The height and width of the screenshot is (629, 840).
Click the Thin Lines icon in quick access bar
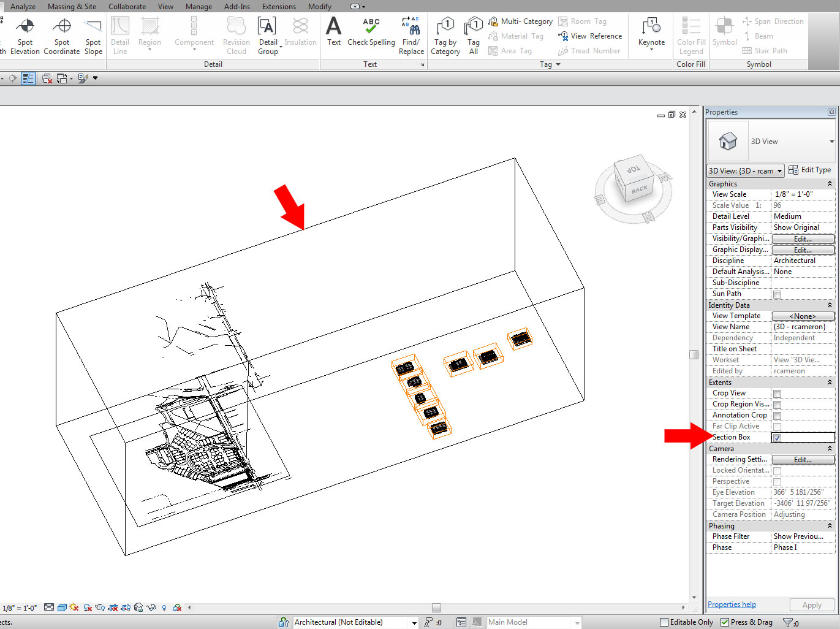point(28,78)
